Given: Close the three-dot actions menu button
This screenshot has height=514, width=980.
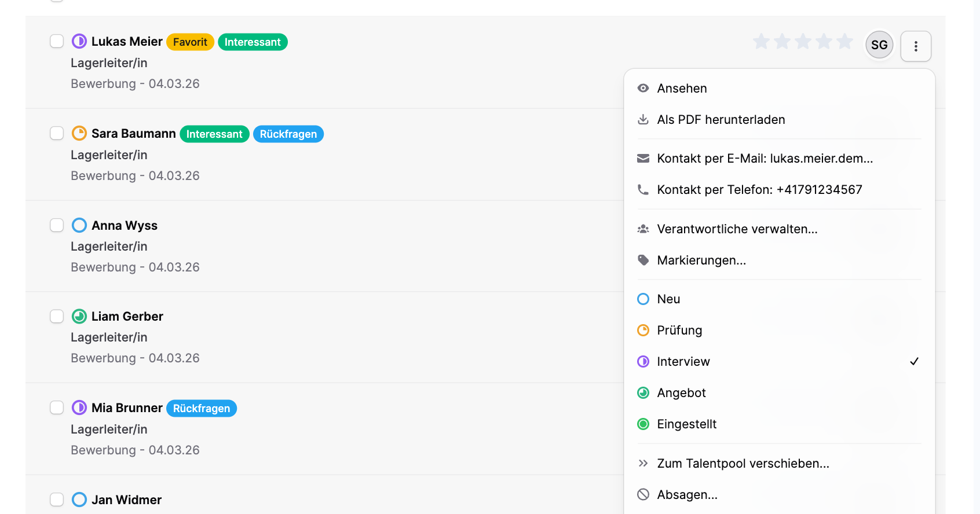Looking at the screenshot, I should 916,46.
